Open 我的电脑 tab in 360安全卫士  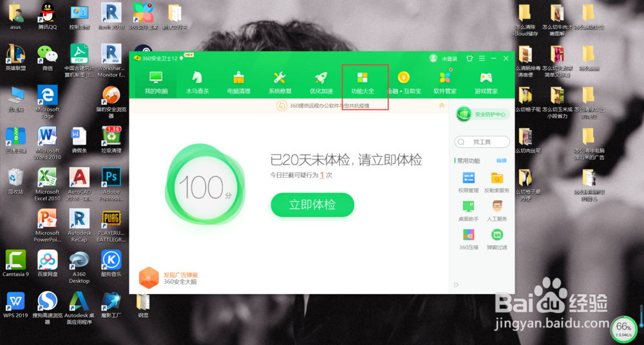pyautogui.click(x=156, y=82)
